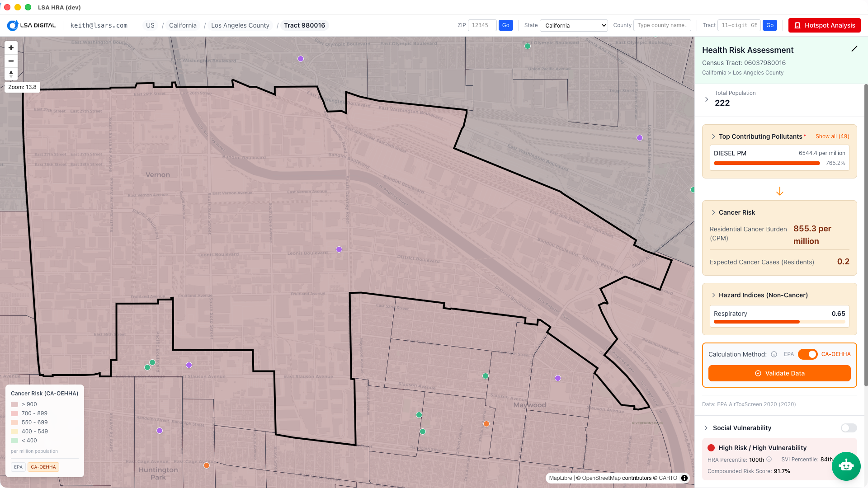The height and width of the screenshot is (488, 868).
Task: Show all 49 pollutants
Action: (832, 136)
